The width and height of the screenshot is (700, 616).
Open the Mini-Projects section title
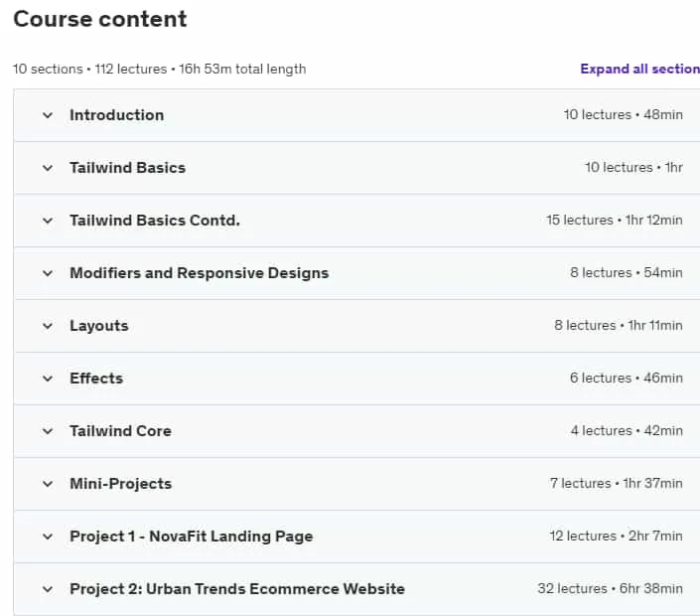tap(120, 484)
